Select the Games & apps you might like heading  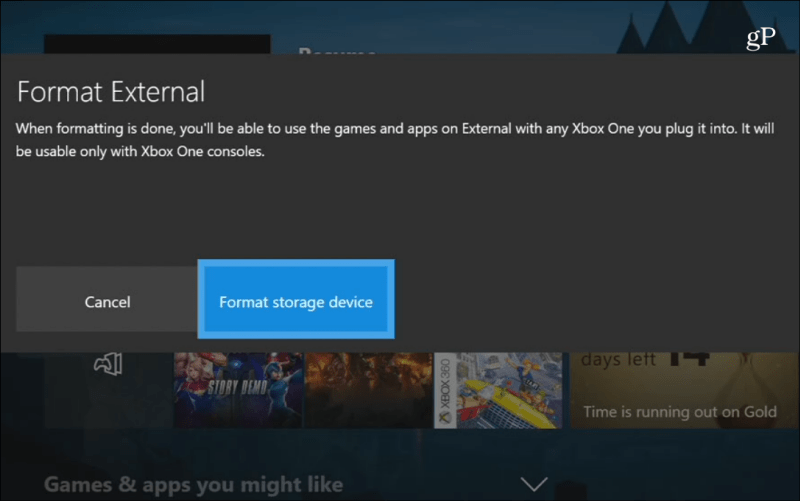point(193,485)
